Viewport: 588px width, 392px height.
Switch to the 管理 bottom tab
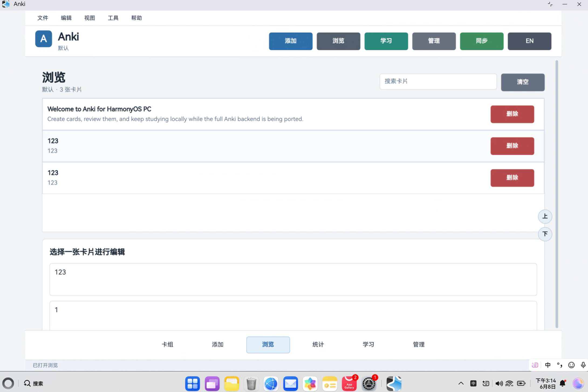click(x=419, y=344)
